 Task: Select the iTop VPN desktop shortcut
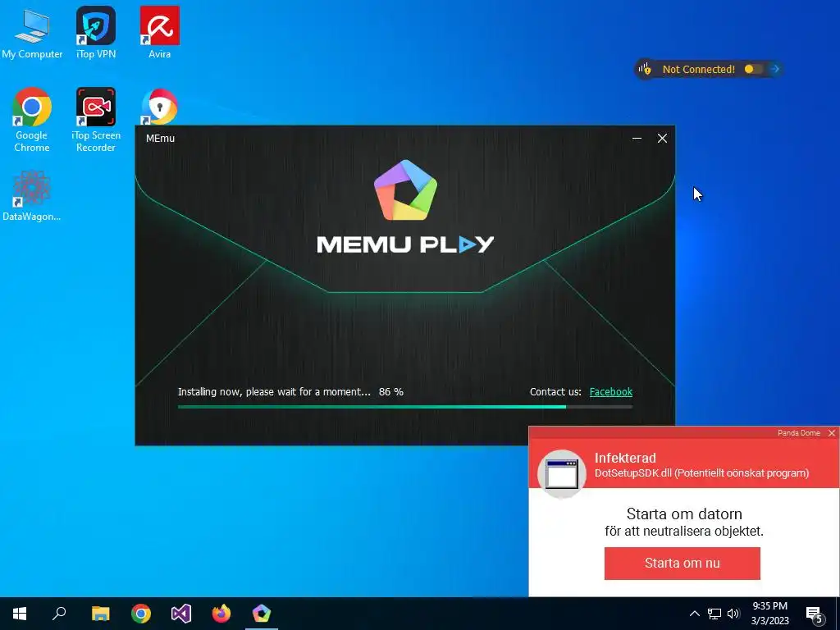point(96,33)
